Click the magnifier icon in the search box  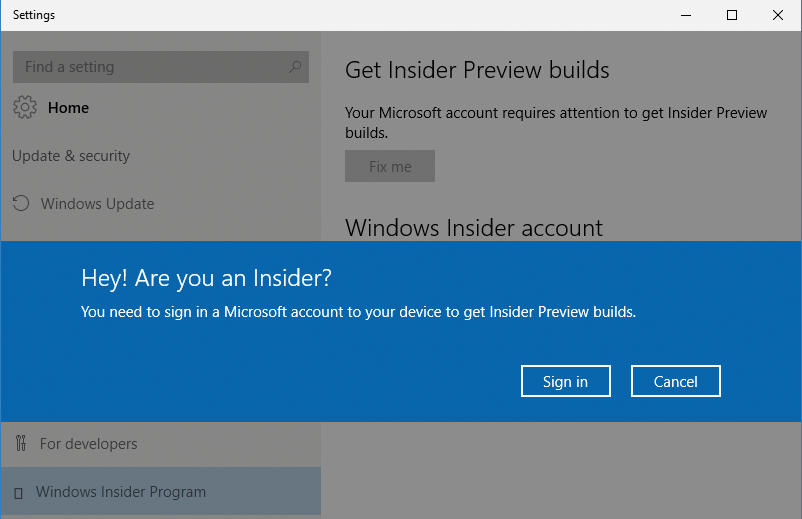pyautogui.click(x=295, y=66)
